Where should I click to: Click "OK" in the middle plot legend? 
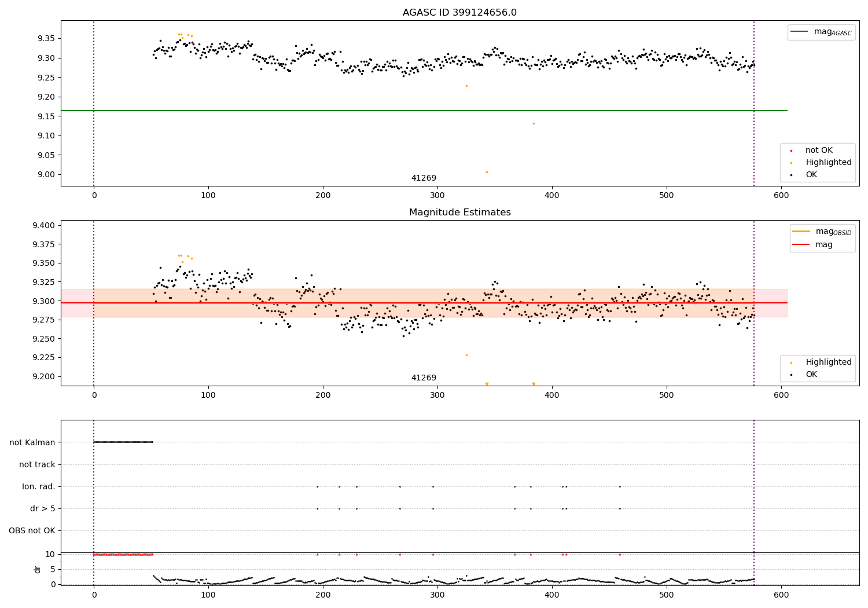click(x=811, y=375)
